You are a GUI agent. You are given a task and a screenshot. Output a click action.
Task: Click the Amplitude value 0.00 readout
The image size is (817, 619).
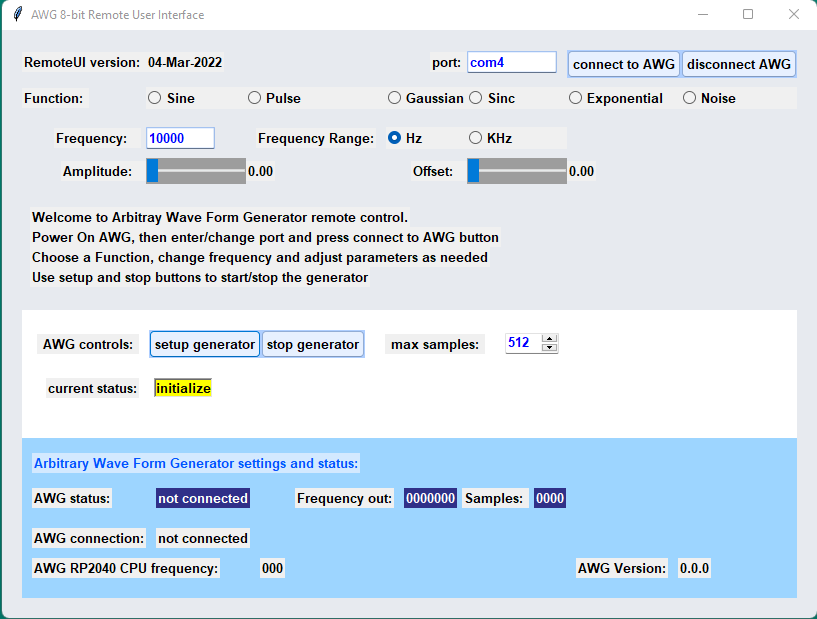tap(260, 171)
